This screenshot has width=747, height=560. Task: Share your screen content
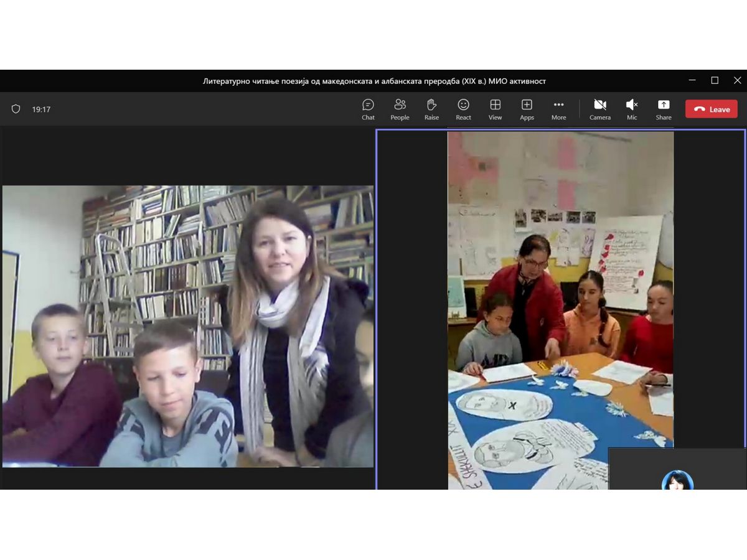coord(664,109)
